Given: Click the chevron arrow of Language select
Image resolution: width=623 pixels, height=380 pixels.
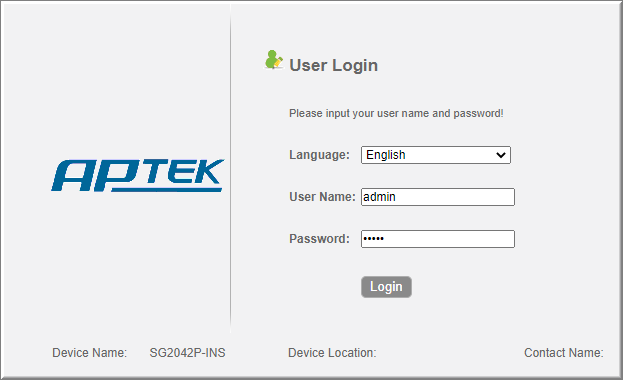Looking at the screenshot, I should [501, 155].
